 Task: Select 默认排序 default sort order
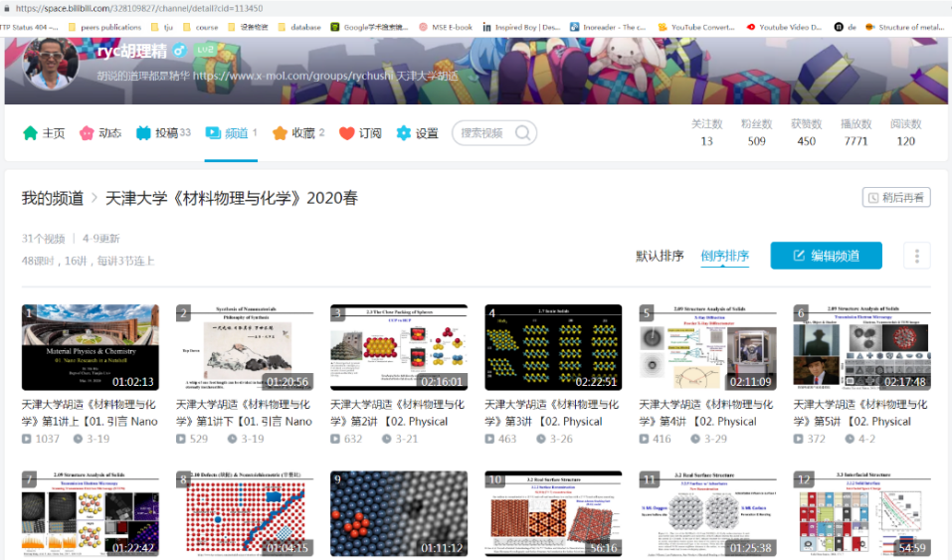pyautogui.click(x=660, y=256)
